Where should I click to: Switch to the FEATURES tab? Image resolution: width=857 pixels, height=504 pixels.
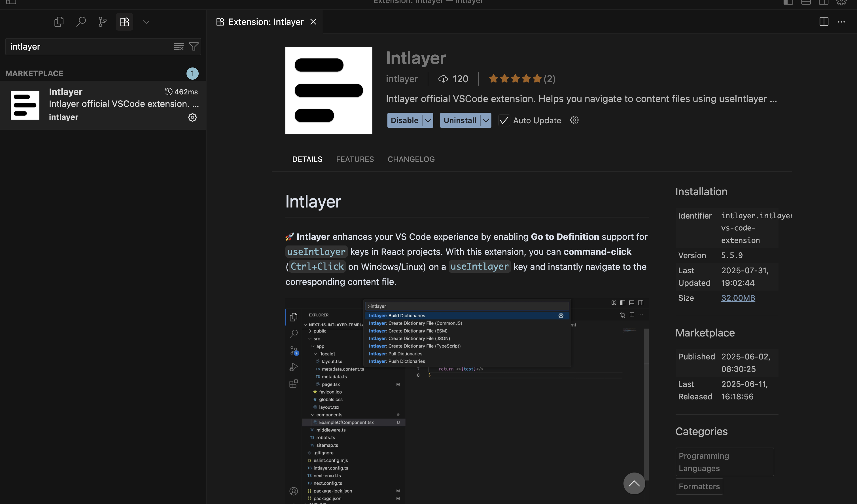click(x=355, y=159)
